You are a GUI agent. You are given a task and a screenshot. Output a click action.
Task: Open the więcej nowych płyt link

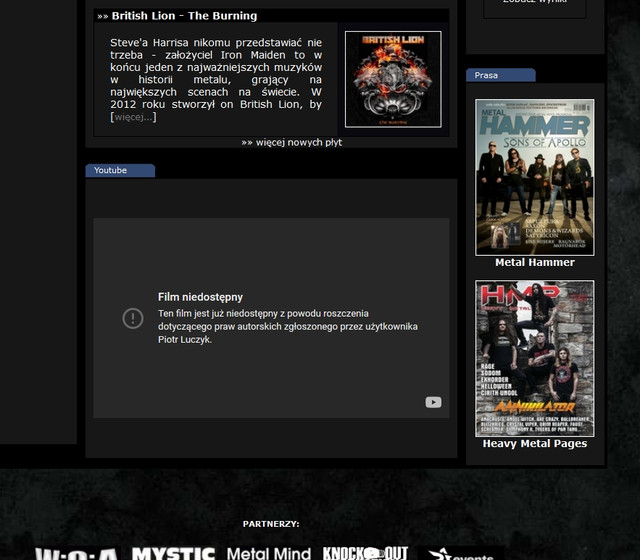(x=291, y=142)
